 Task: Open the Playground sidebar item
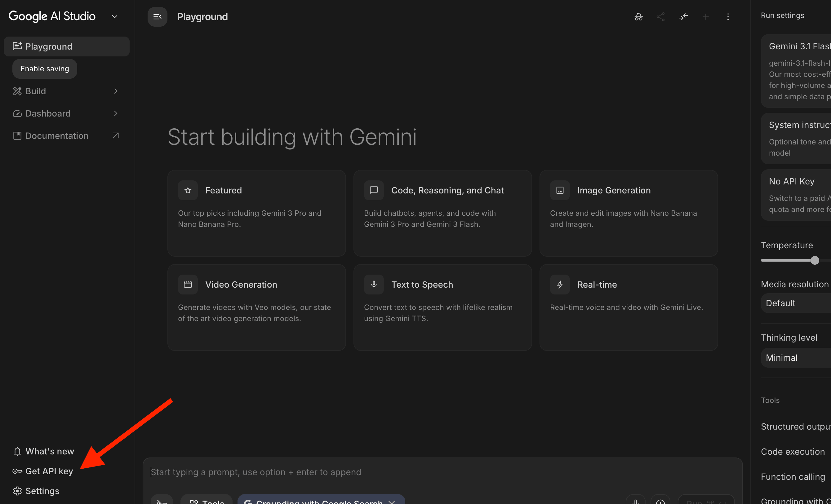pyautogui.click(x=66, y=46)
